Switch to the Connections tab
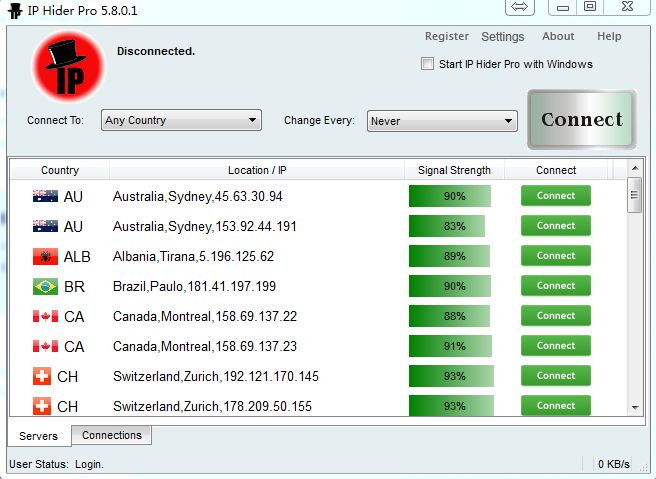The image size is (656, 479). [111, 435]
